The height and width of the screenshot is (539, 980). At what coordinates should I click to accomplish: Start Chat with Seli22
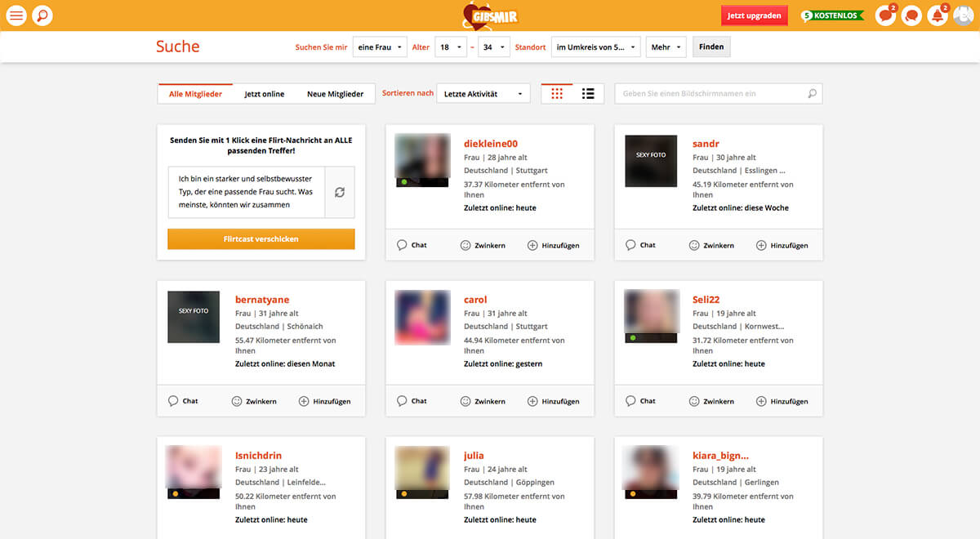(x=640, y=401)
